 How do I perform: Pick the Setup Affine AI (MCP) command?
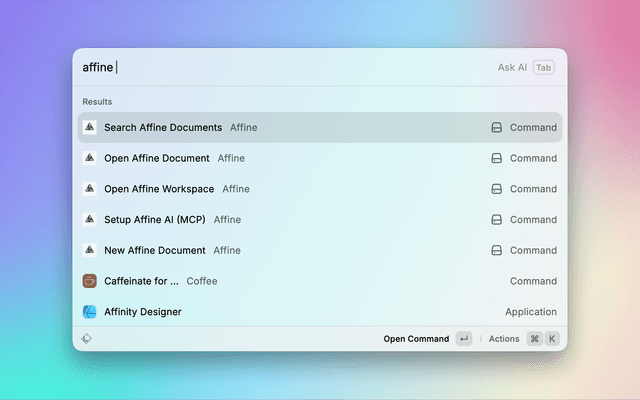pos(155,220)
